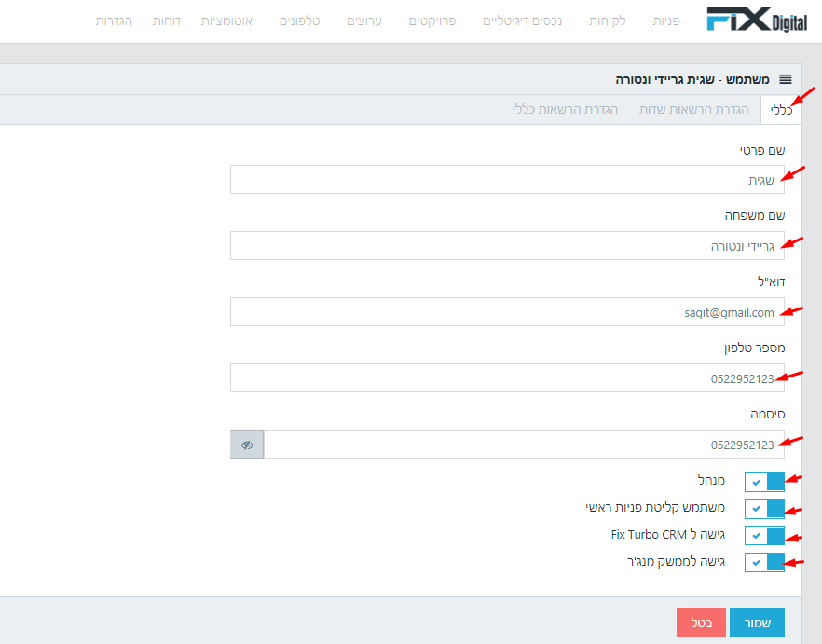The image size is (822, 644).
Task: Click the 'סיסמה' label
Action: coord(768,415)
